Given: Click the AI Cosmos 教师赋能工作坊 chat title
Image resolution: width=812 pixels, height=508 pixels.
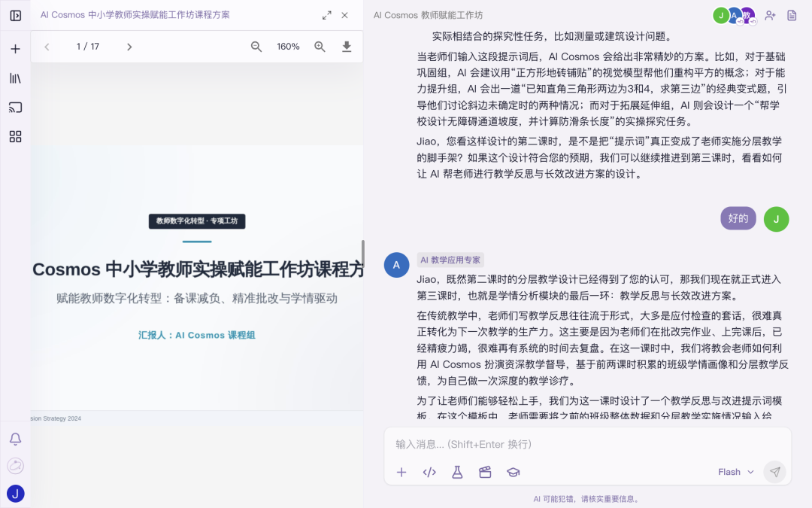Looking at the screenshot, I should 428,16.
